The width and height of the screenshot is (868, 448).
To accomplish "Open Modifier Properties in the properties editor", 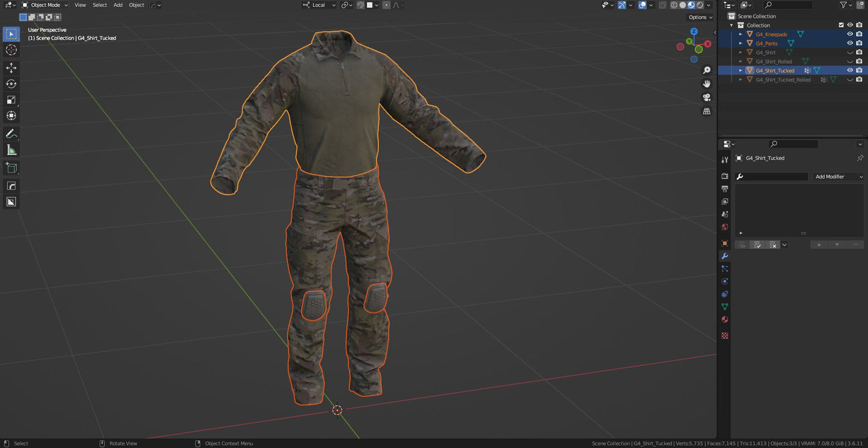I will point(724,256).
